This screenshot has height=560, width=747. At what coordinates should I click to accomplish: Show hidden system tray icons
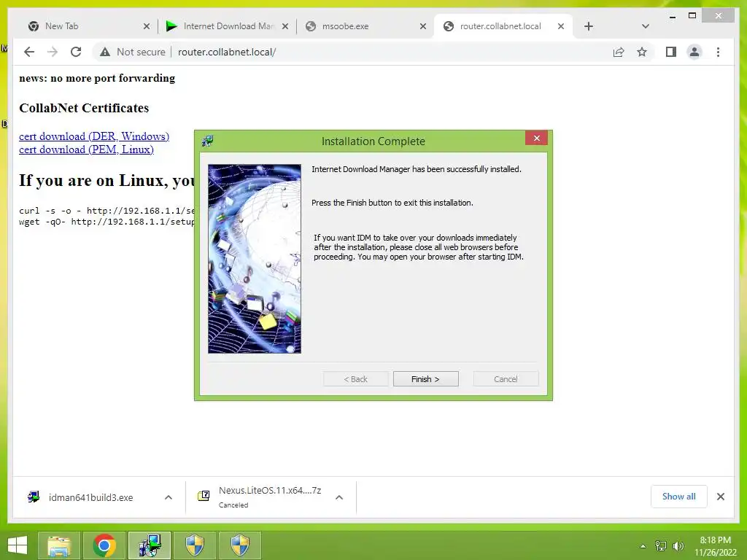643,546
